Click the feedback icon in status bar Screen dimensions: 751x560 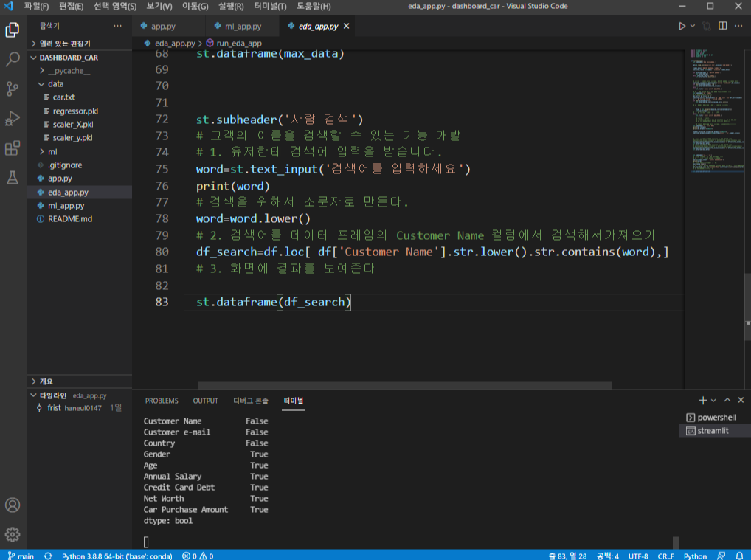[x=721, y=556]
